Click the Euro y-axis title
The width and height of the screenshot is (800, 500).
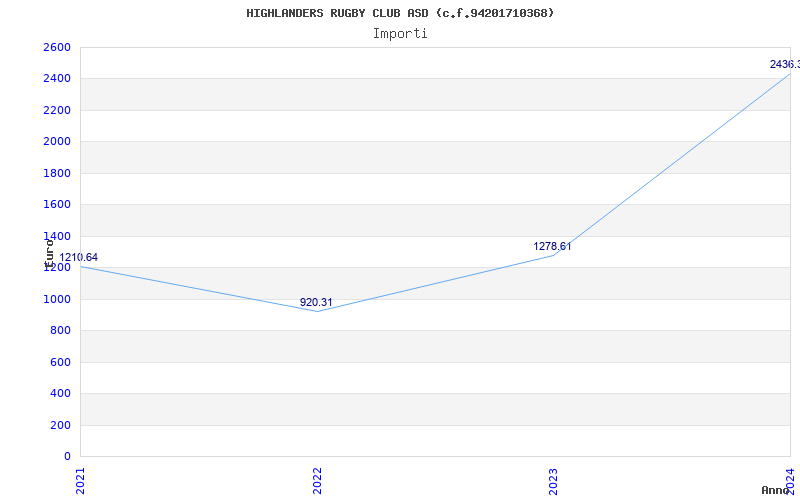click(49, 253)
